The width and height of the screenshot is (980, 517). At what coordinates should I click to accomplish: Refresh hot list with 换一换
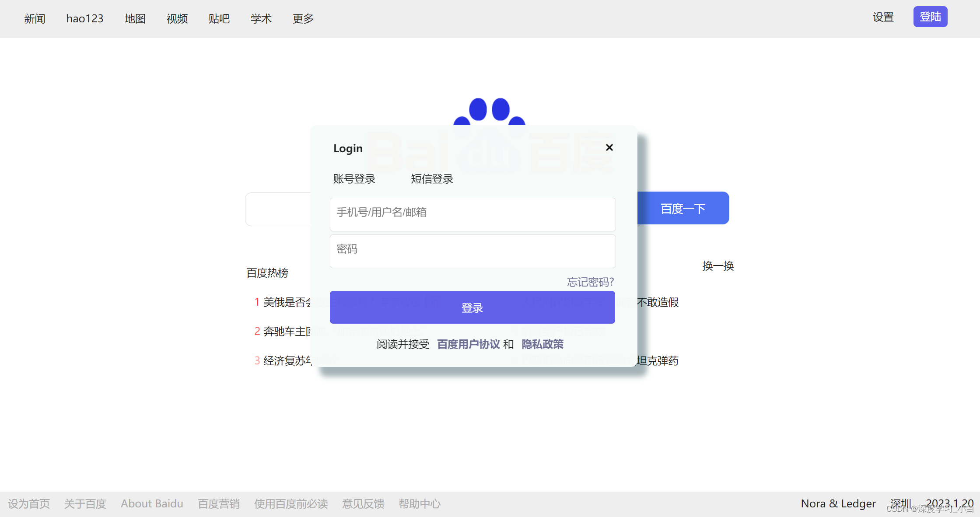[718, 266]
